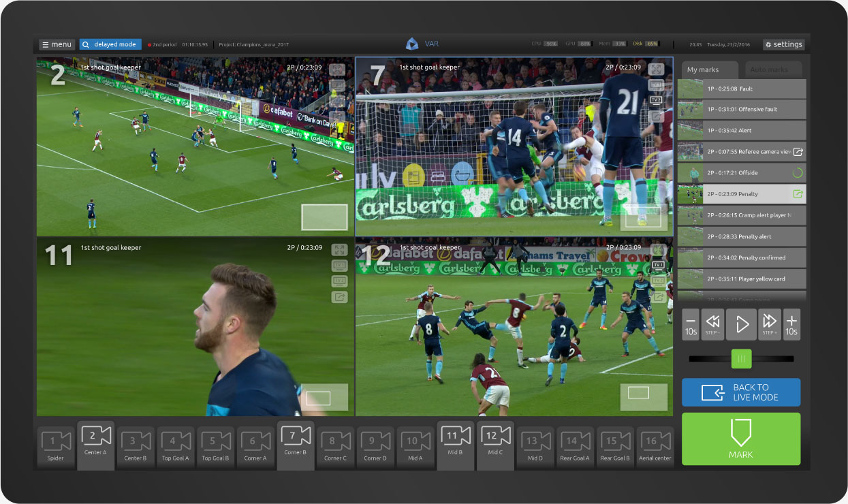Open mark 1P - 0:35:42 Alert

point(742,130)
